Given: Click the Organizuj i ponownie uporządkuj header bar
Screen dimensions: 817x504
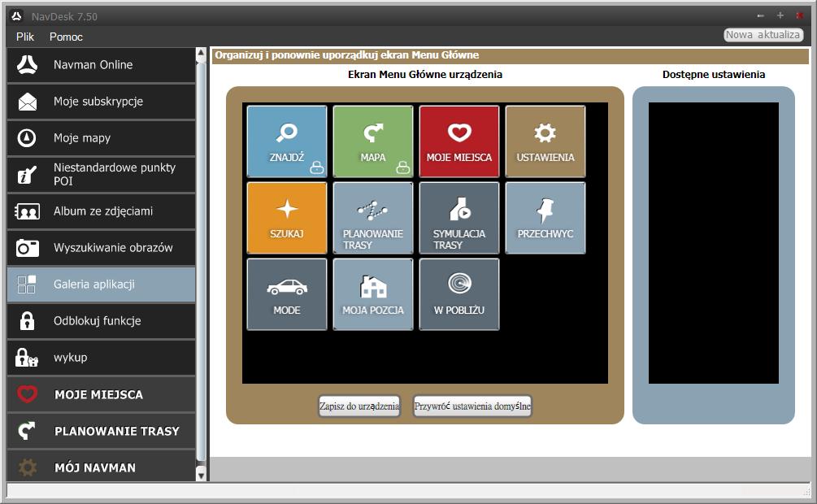Looking at the screenshot, I should pos(510,55).
